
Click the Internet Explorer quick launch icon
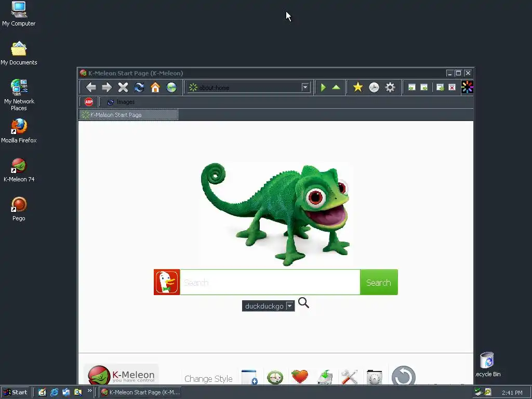click(x=54, y=392)
